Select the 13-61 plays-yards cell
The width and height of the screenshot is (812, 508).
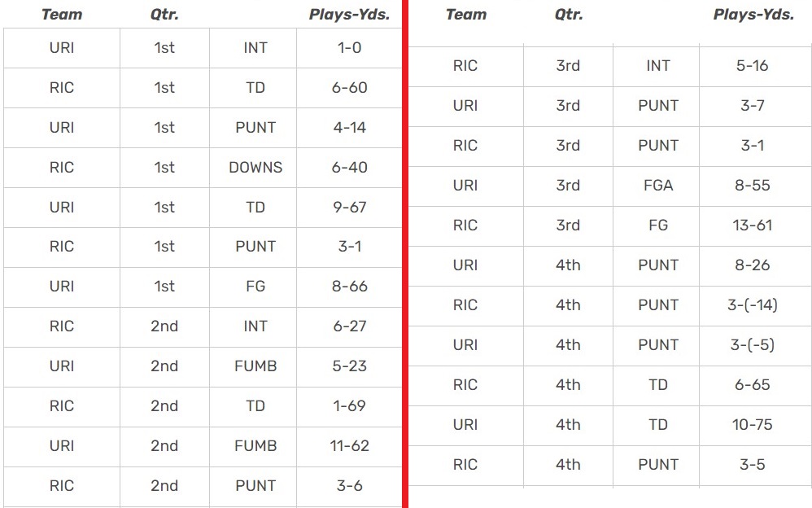[752, 226]
